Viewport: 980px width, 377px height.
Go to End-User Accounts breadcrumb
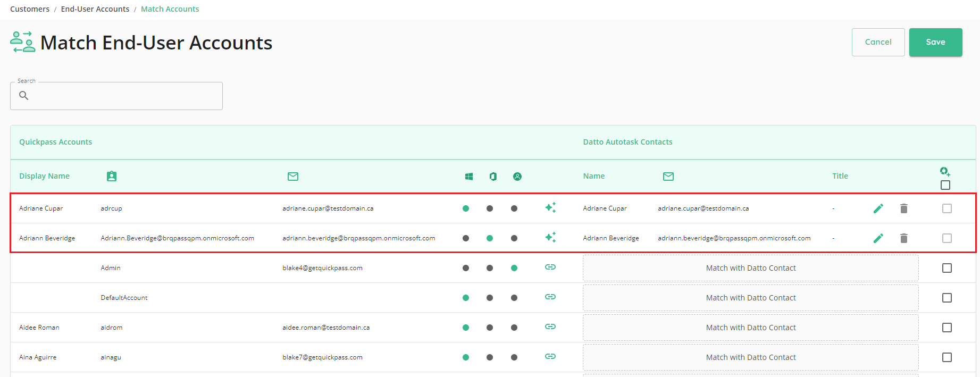coord(95,9)
